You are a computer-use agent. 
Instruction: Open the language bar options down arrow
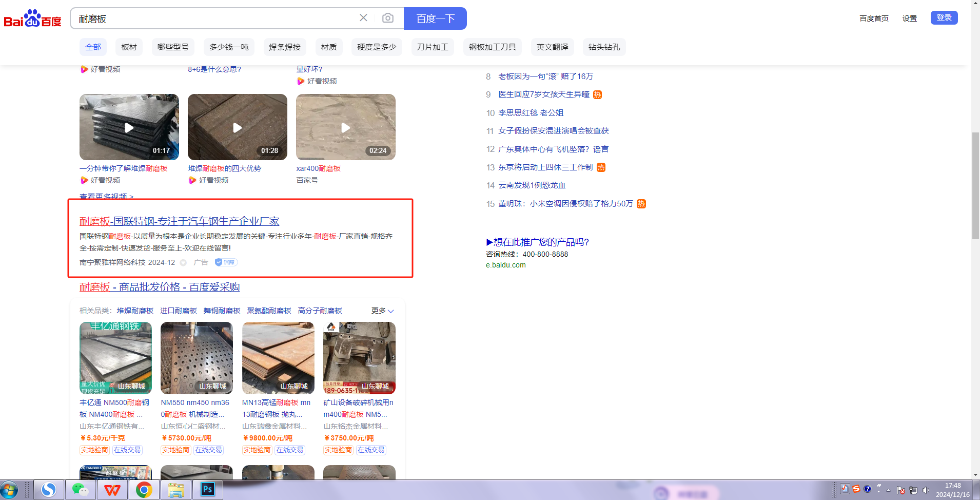click(878, 492)
